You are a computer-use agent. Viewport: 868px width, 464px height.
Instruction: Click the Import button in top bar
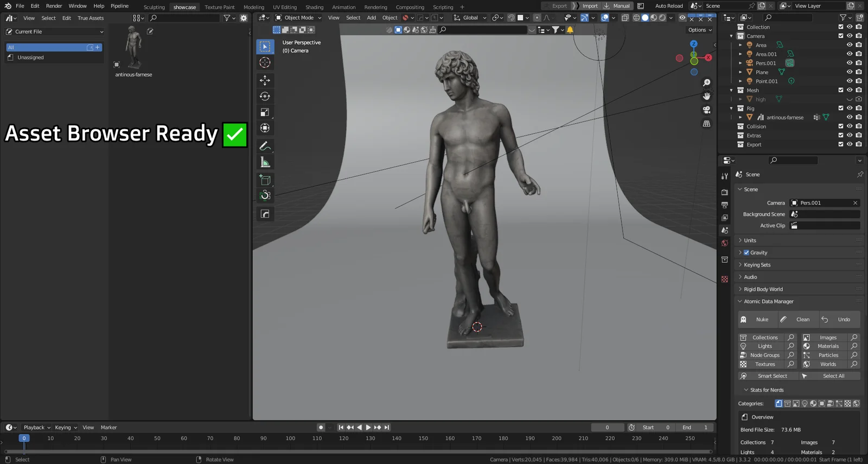point(590,6)
